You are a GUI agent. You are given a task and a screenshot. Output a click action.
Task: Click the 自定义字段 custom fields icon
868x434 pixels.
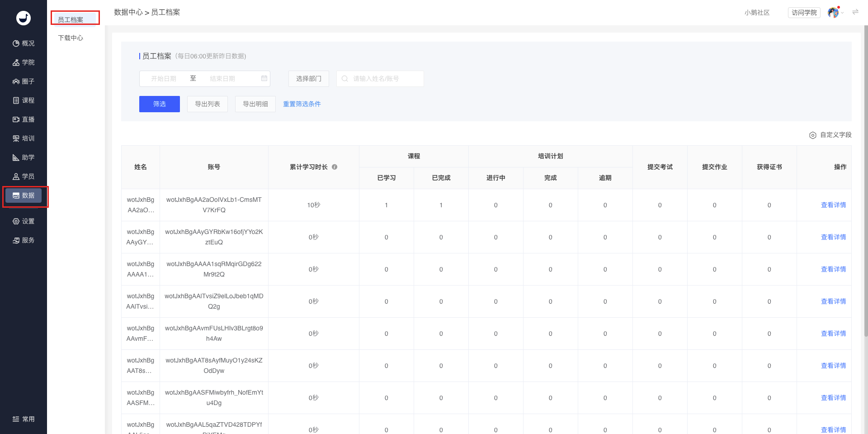pyautogui.click(x=812, y=135)
